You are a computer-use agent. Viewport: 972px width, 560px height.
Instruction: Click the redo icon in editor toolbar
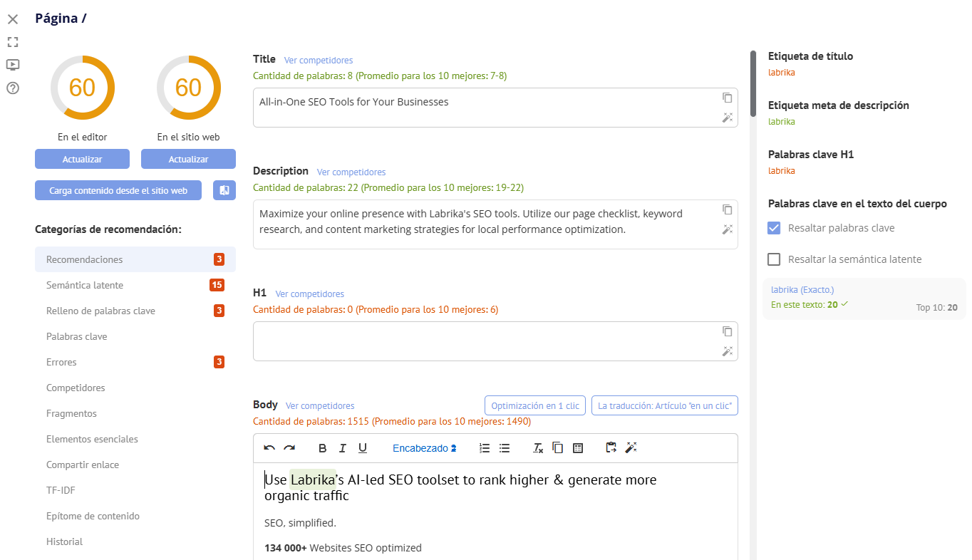tap(289, 448)
